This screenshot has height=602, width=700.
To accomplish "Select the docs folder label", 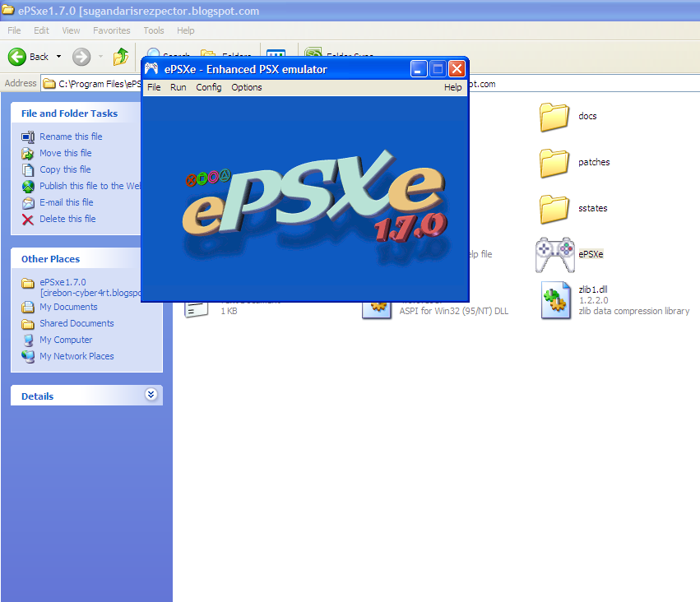I will tap(587, 116).
